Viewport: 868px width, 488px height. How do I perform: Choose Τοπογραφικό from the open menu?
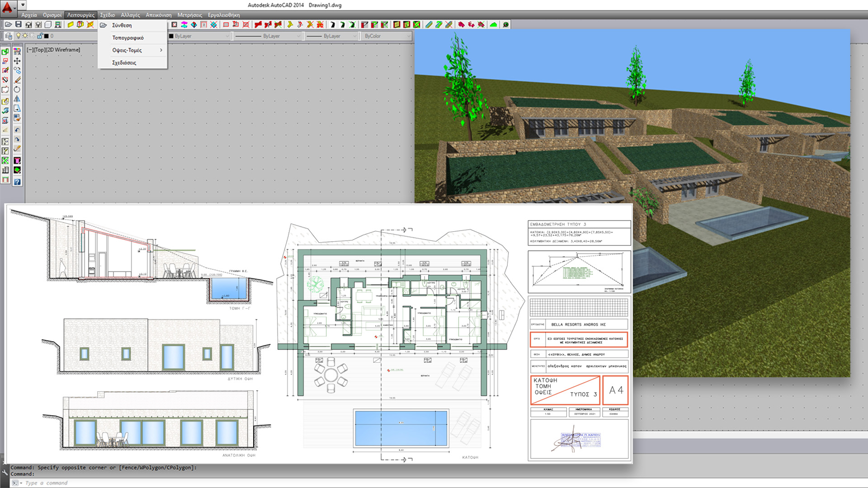[128, 38]
